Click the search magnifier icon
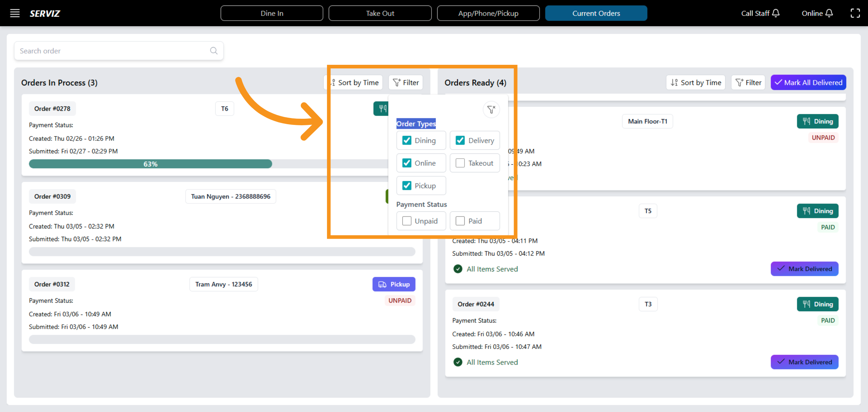The image size is (868, 412). click(214, 51)
